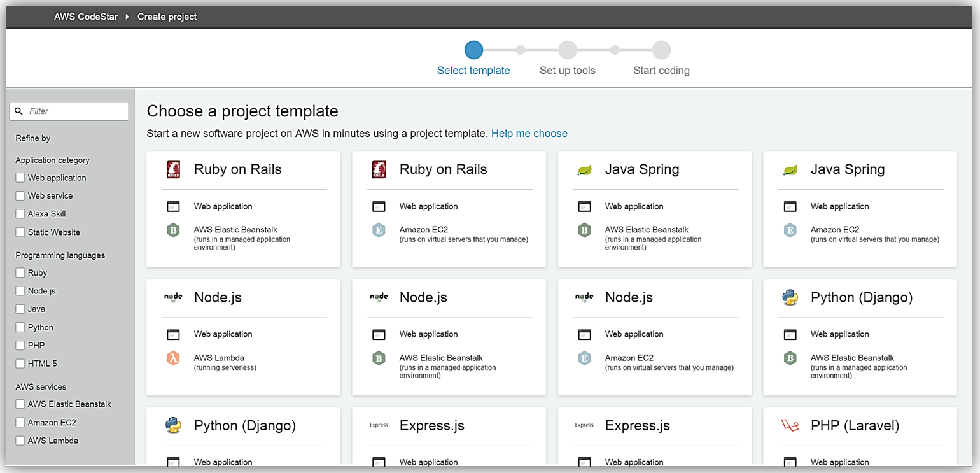Open the Help me choose link
The image size is (980, 473).
(529, 134)
